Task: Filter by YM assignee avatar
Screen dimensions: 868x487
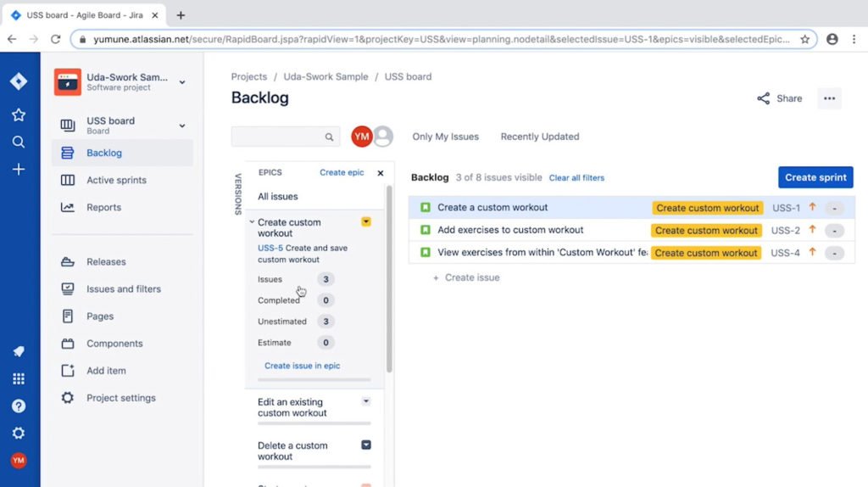Action: pos(361,137)
